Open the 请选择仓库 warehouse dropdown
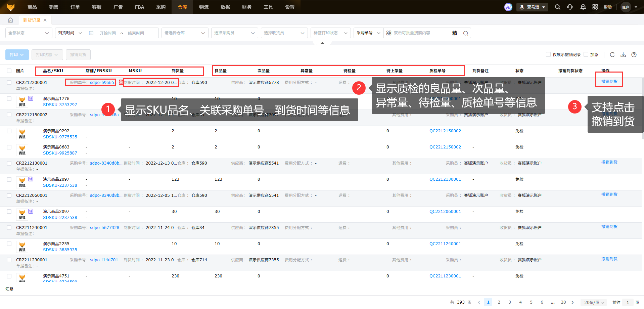This screenshot has width=644, height=309. click(x=184, y=33)
